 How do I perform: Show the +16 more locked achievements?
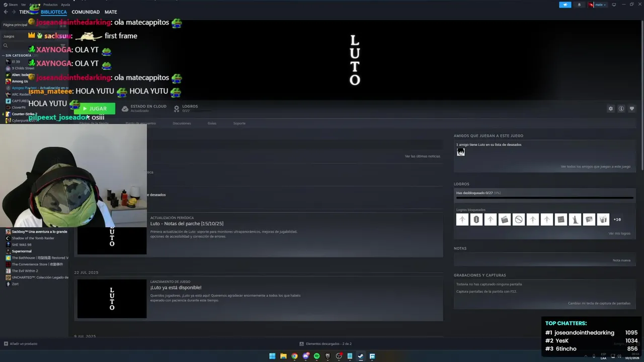(x=617, y=219)
